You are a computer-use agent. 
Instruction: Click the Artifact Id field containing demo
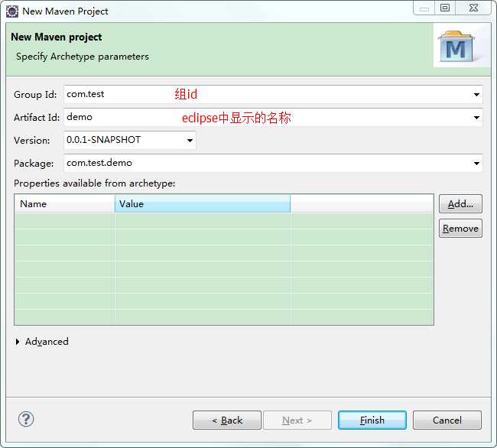[x=273, y=118]
